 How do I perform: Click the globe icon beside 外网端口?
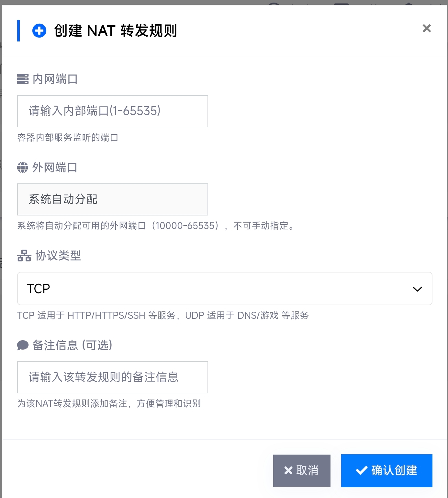pyautogui.click(x=23, y=168)
